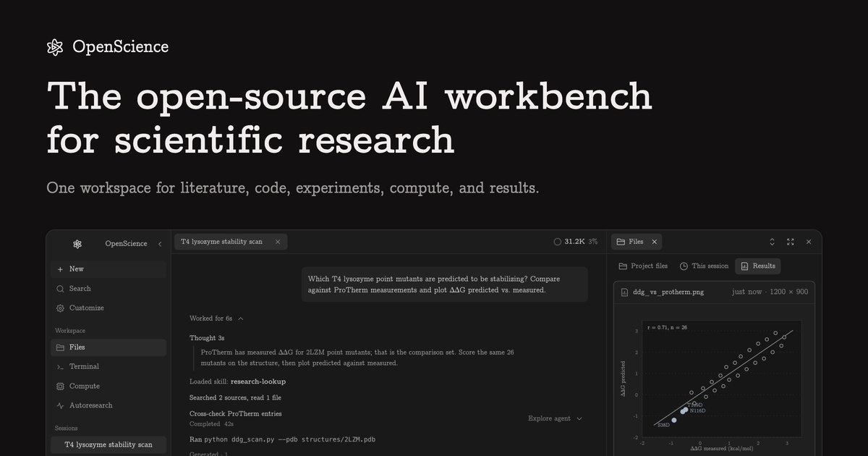Click the Cross-check ProTherm entries step
The height and width of the screenshot is (456, 868).
(236, 414)
